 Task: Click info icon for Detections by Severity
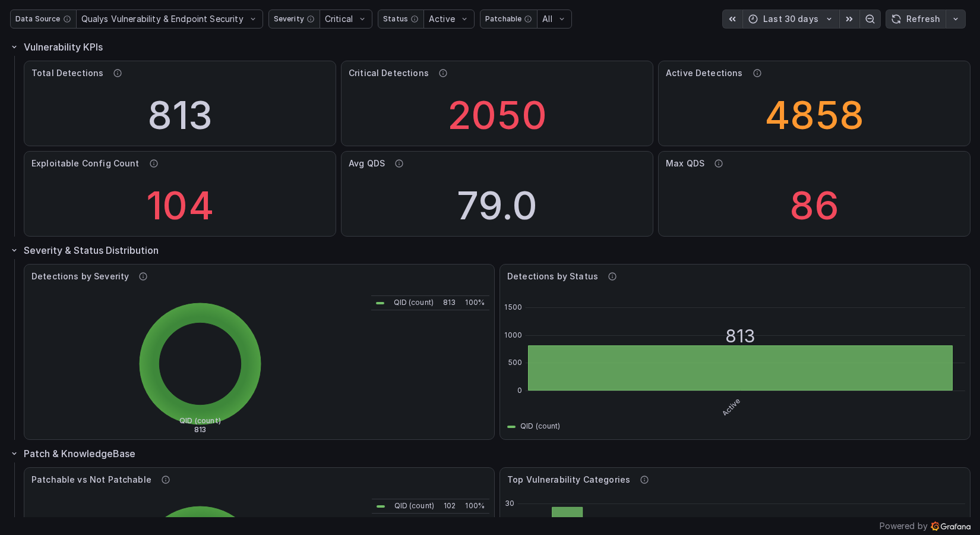143,276
